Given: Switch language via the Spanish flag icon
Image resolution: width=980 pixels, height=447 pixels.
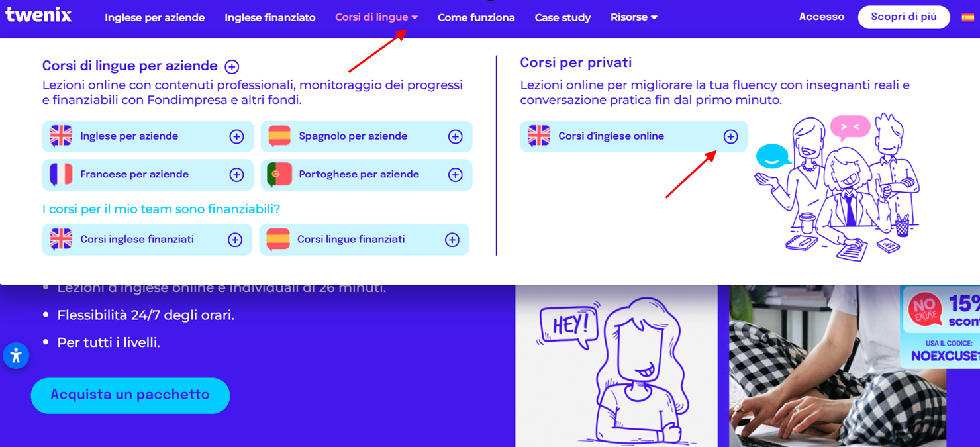Looking at the screenshot, I should [x=967, y=17].
